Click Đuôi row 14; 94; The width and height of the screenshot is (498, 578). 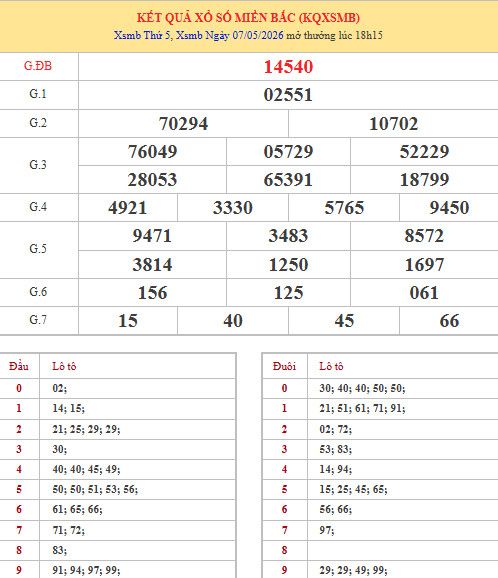[335, 469]
